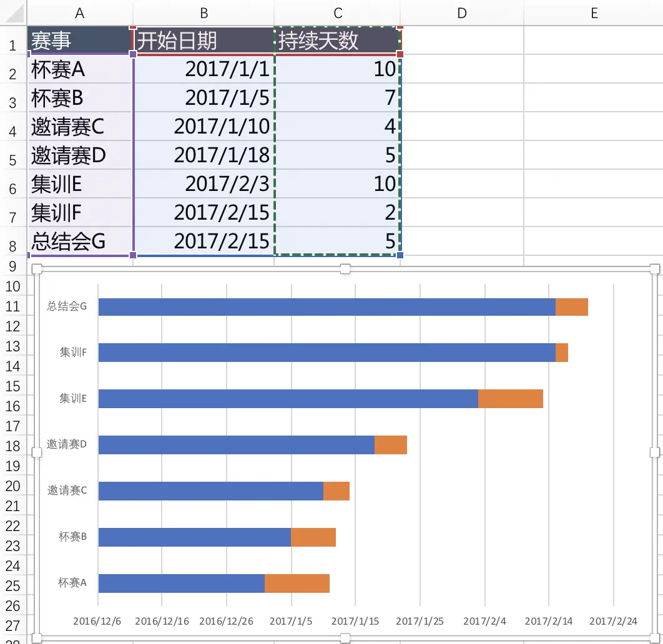Select row 9 header
Image resolution: width=663 pixels, height=644 pixels.
pos(12,266)
